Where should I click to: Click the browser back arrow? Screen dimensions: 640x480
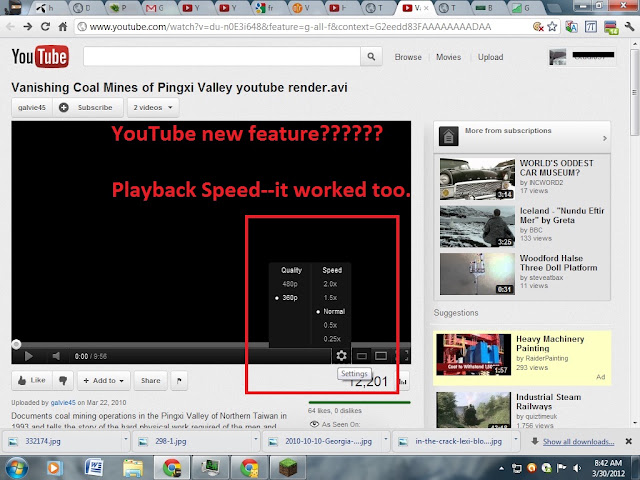[x=10, y=27]
